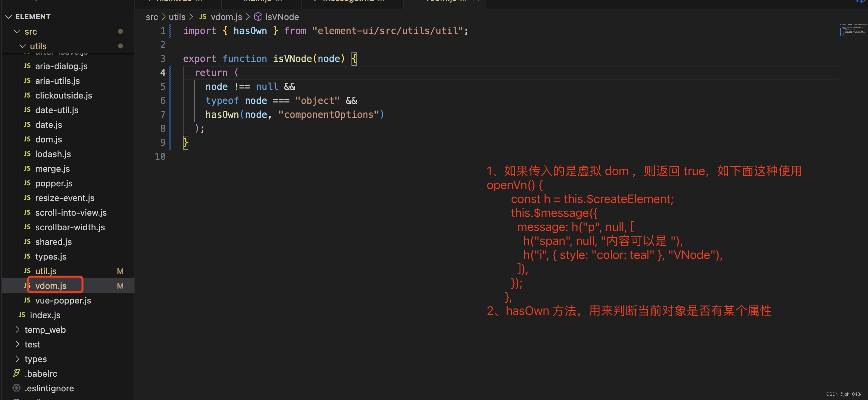Click the JS icon beside lodash.js

27,154
